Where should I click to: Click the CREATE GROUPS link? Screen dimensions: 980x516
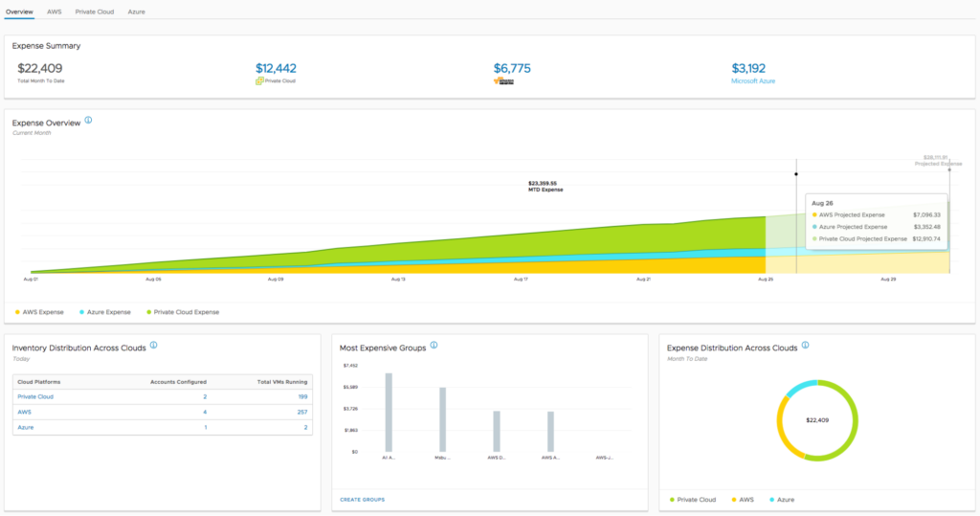coord(362,500)
